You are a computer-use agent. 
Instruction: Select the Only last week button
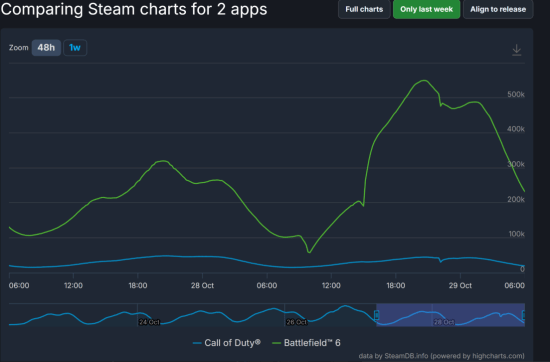(x=427, y=9)
